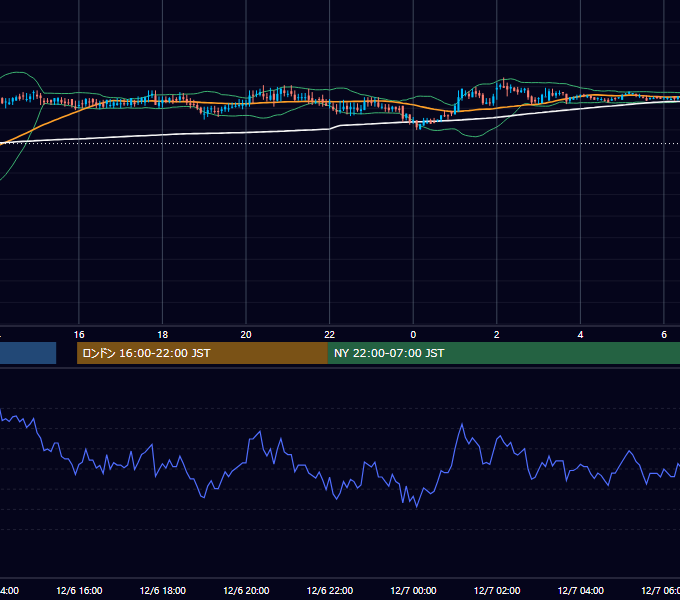Viewport: 680px width, 600px height.
Task: Click the blue session bar before London
Action: pyautogui.click(x=28, y=353)
